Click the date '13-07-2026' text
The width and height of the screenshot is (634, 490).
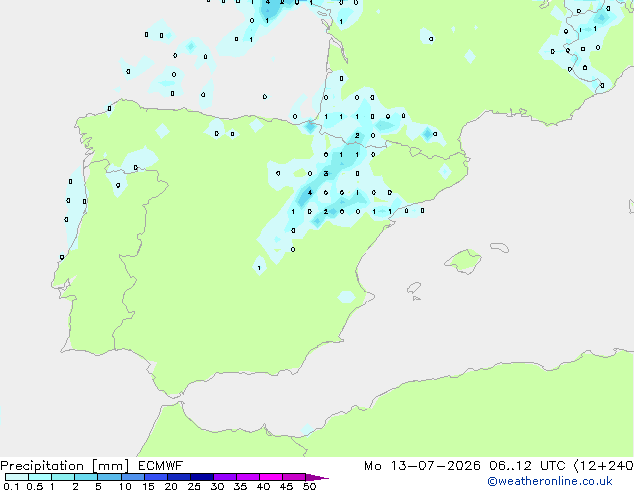(435, 466)
